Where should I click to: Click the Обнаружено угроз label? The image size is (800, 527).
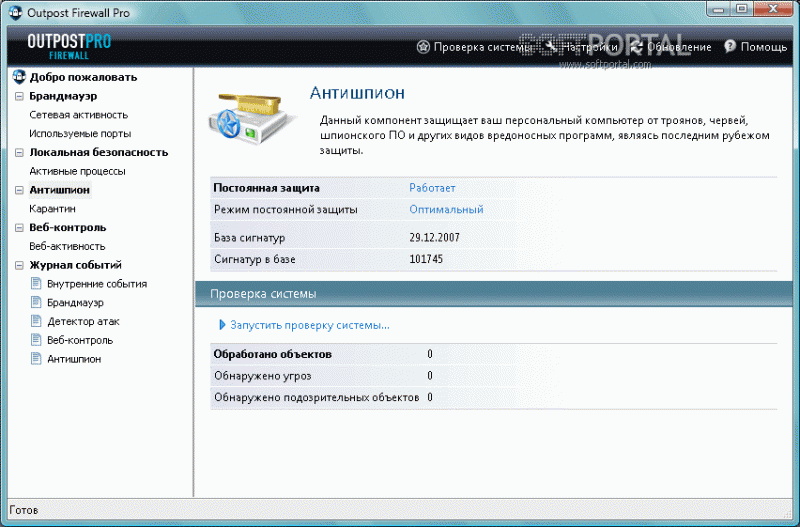263,375
